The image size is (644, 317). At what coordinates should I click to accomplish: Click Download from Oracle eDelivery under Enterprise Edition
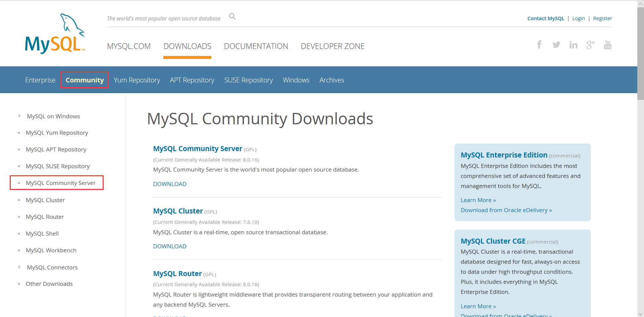(506, 210)
